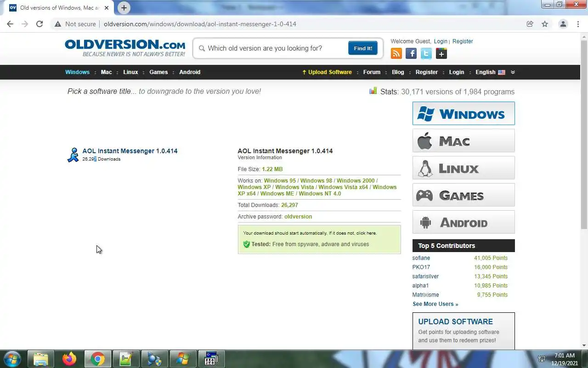Select the 'Old versions of Windows' browser tab
Image resolution: width=588 pixels, height=368 pixels.
[59, 8]
